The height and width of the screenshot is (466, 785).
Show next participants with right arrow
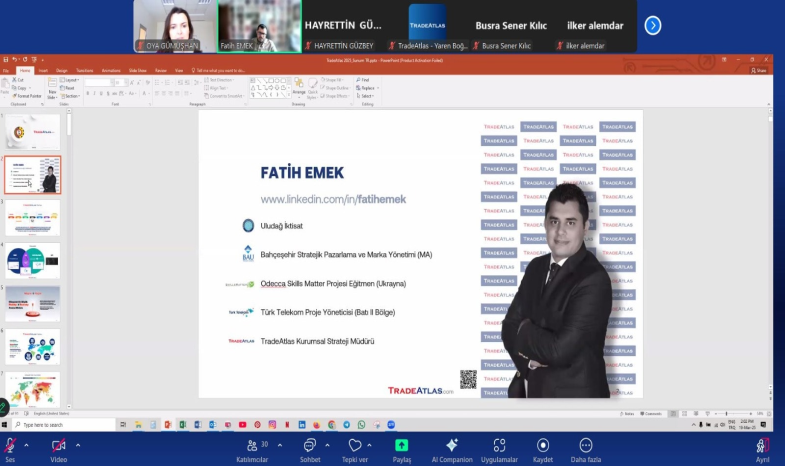coord(653,26)
